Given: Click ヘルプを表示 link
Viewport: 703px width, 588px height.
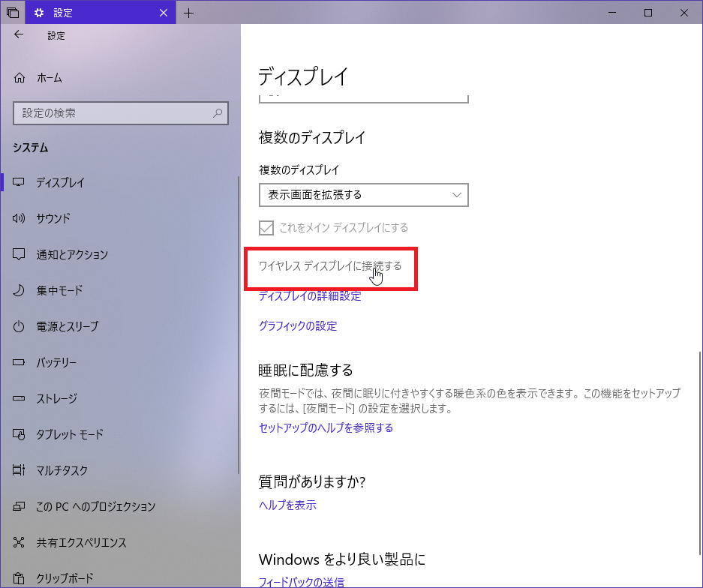Looking at the screenshot, I should click(287, 505).
